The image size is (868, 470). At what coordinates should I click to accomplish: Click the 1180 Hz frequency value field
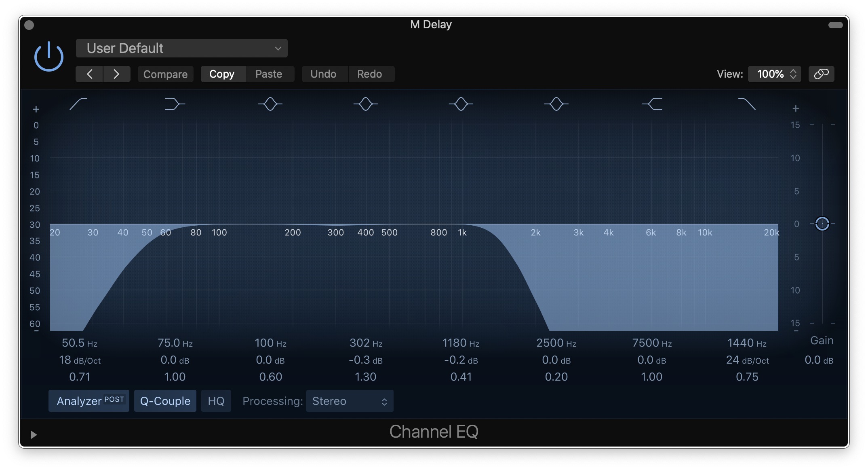(461, 343)
